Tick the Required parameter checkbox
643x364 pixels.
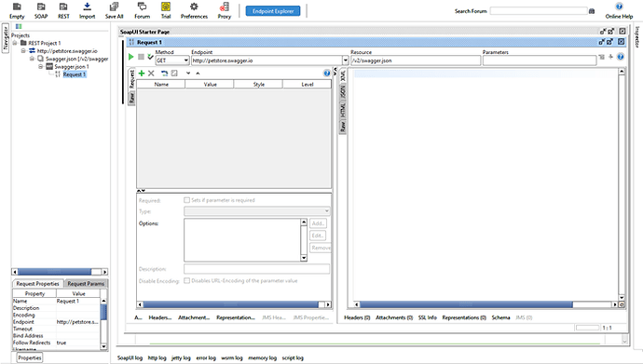coord(187,200)
